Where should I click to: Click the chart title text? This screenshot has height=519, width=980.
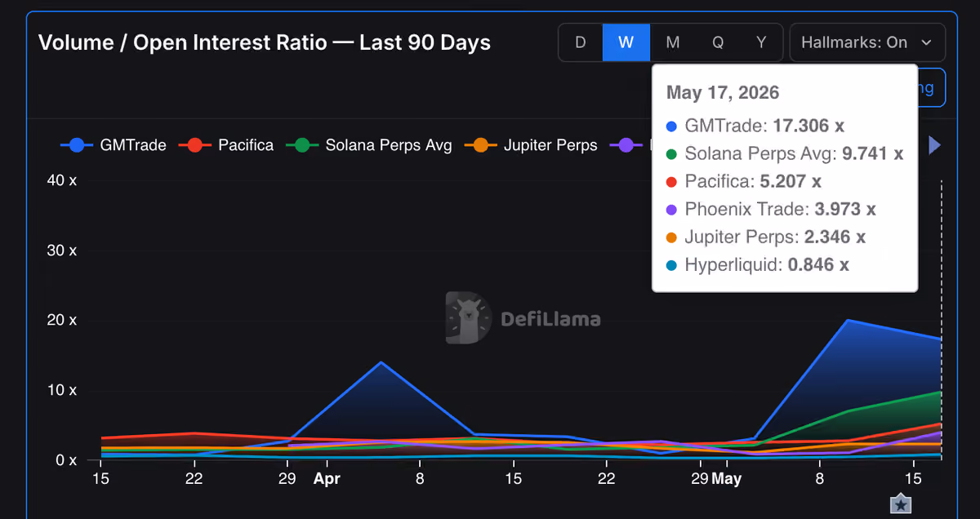tap(265, 42)
